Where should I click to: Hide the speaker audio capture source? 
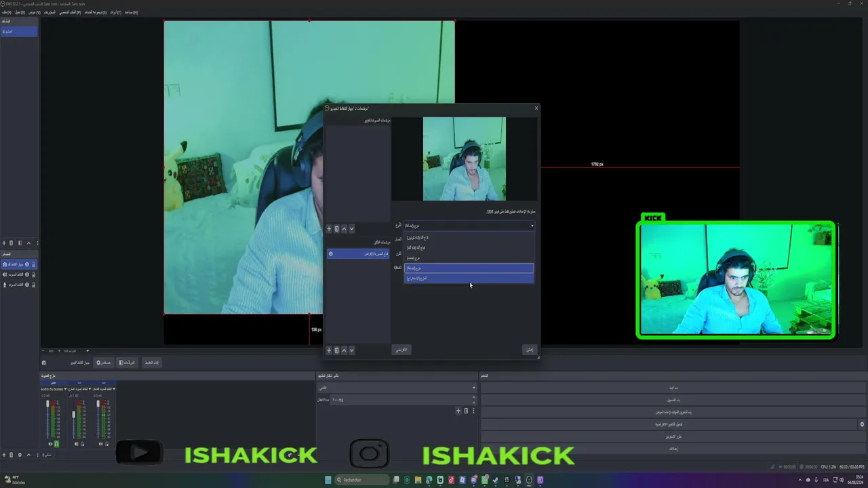click(27, 274)
